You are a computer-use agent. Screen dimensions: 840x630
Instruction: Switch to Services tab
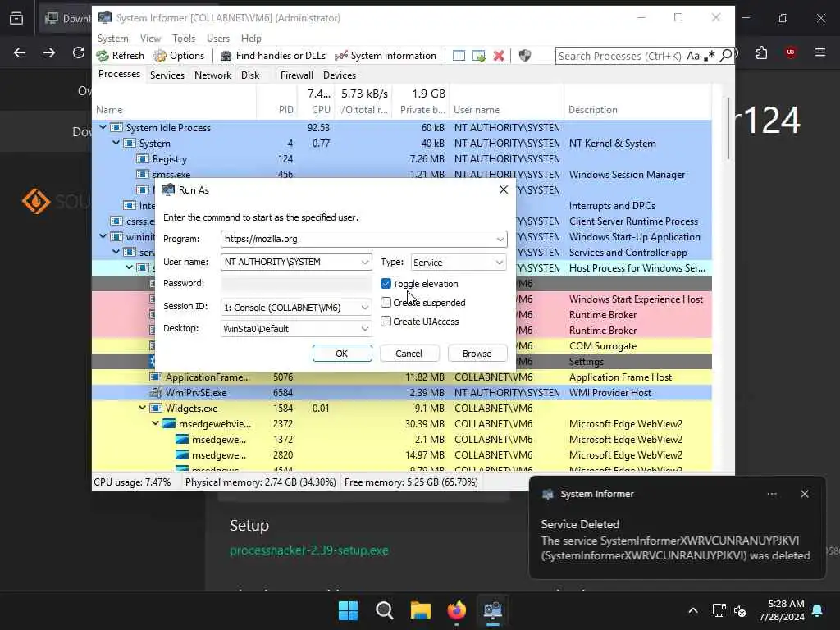pos(167,75)
